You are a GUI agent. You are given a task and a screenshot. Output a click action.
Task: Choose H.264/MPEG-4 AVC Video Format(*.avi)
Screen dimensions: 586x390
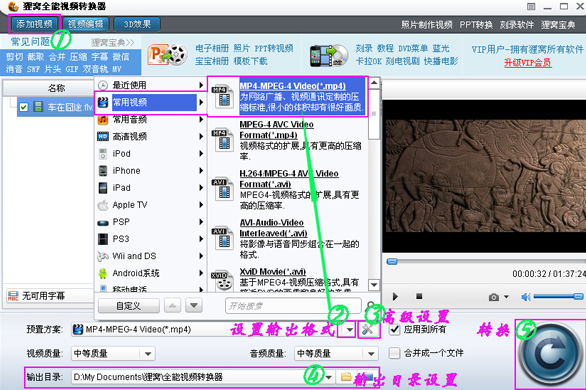[x=287, y=189]
